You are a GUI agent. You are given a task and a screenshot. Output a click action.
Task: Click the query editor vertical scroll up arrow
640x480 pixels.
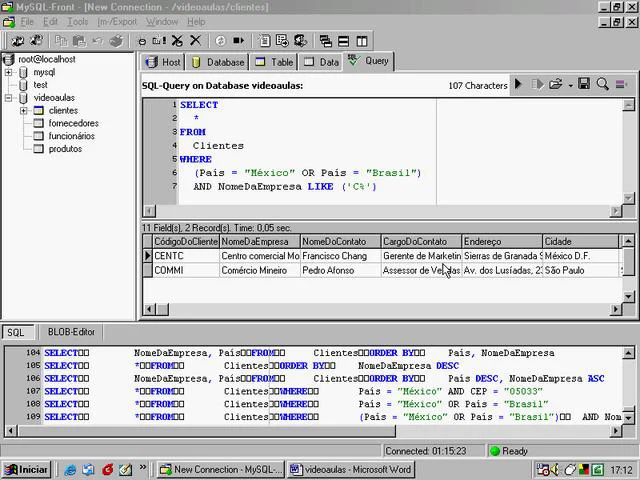(x=628, y=105)
